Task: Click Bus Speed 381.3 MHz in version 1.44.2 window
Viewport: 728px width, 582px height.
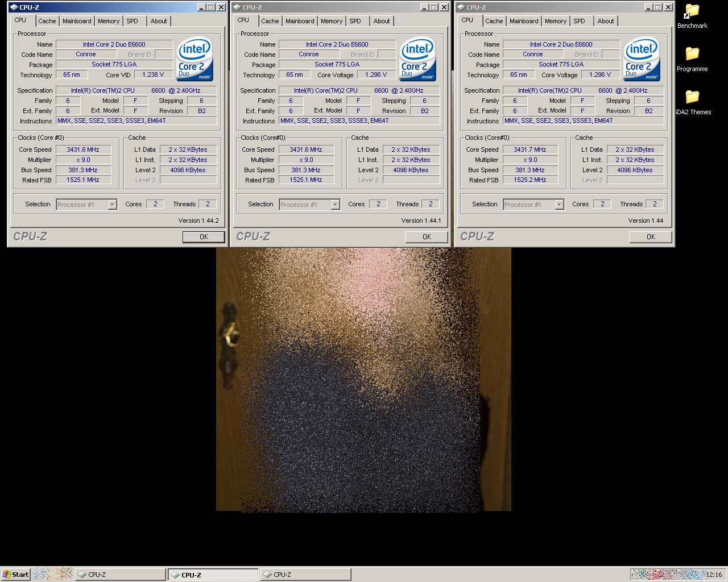Action: click(x=83, y=170)
